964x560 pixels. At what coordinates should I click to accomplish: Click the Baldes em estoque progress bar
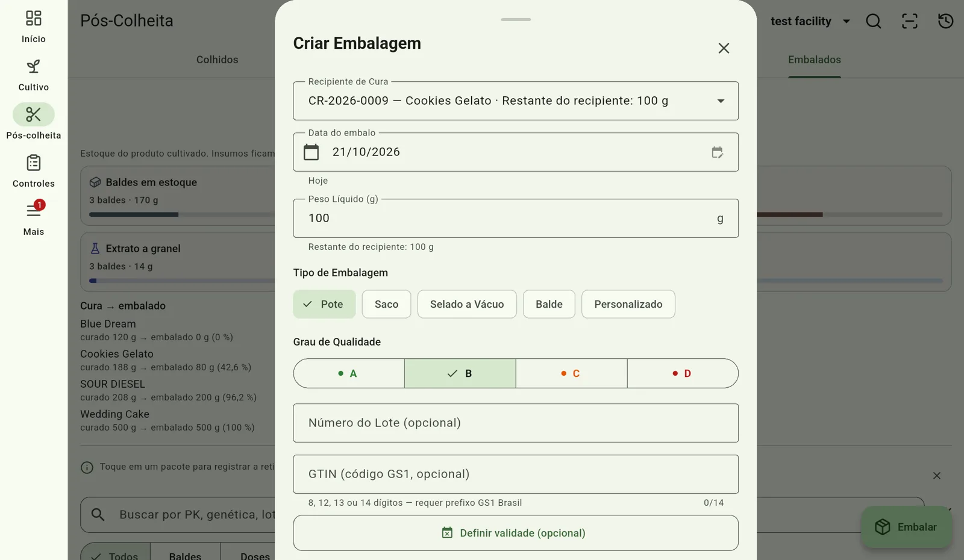[x=182, y=214]
